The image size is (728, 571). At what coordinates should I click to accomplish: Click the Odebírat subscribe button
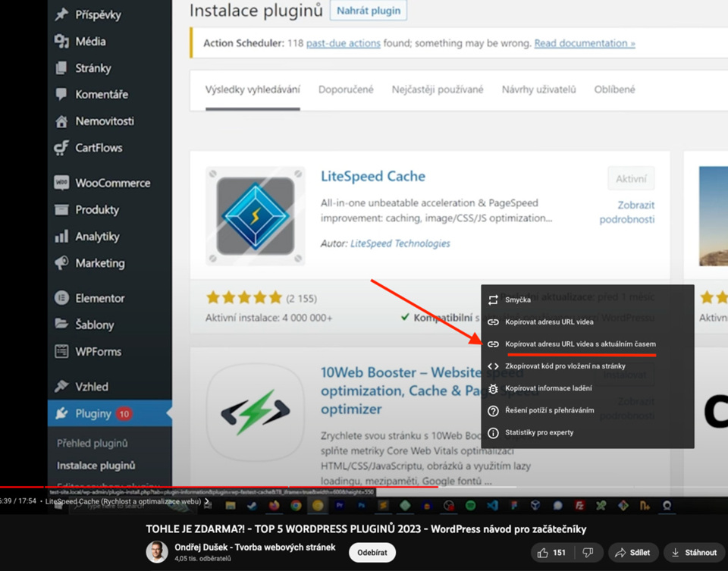tap(372, 553)
